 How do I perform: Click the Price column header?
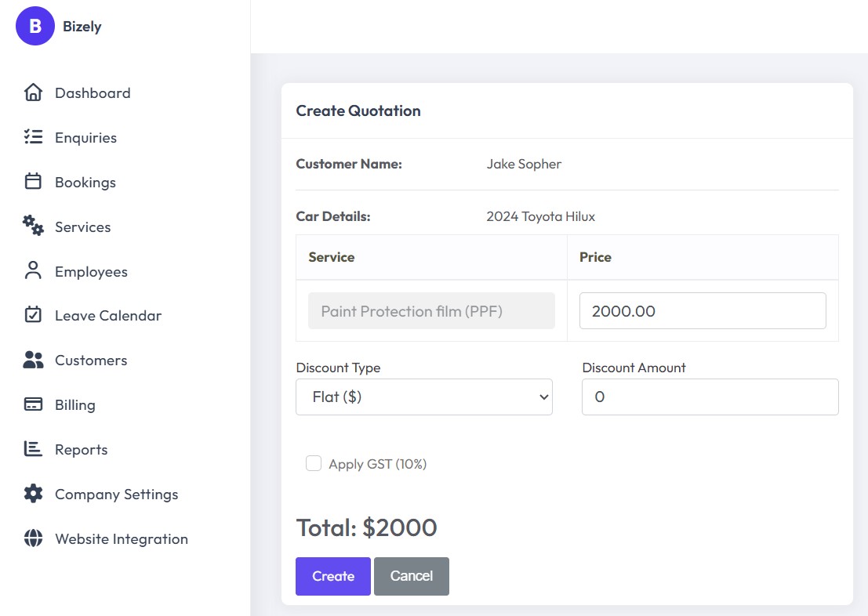pos(595,257)
